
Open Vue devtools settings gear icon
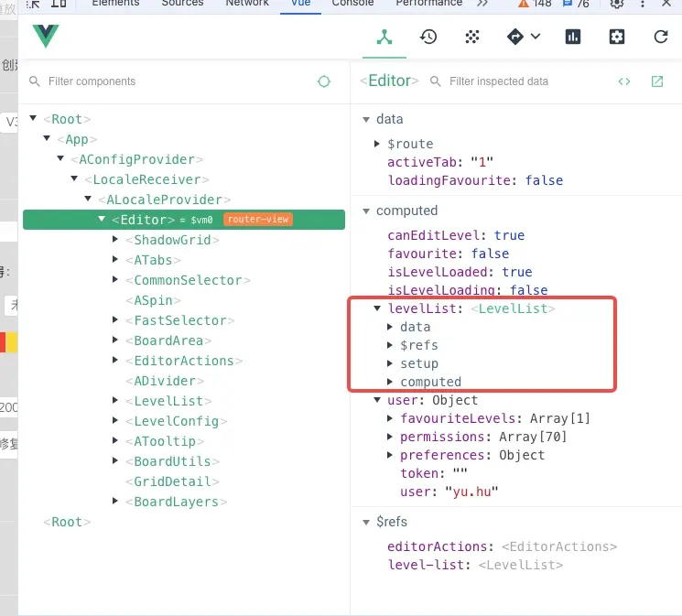(617, 37)
